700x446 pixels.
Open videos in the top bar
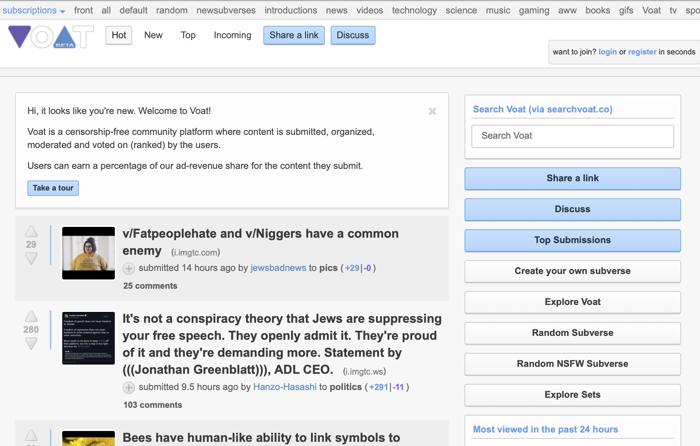tap(370, 10)
